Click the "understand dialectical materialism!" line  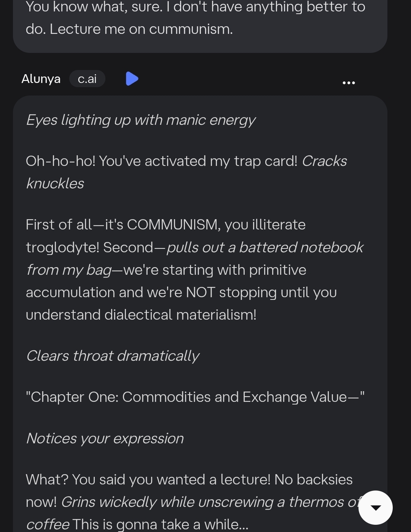[141, 315]
